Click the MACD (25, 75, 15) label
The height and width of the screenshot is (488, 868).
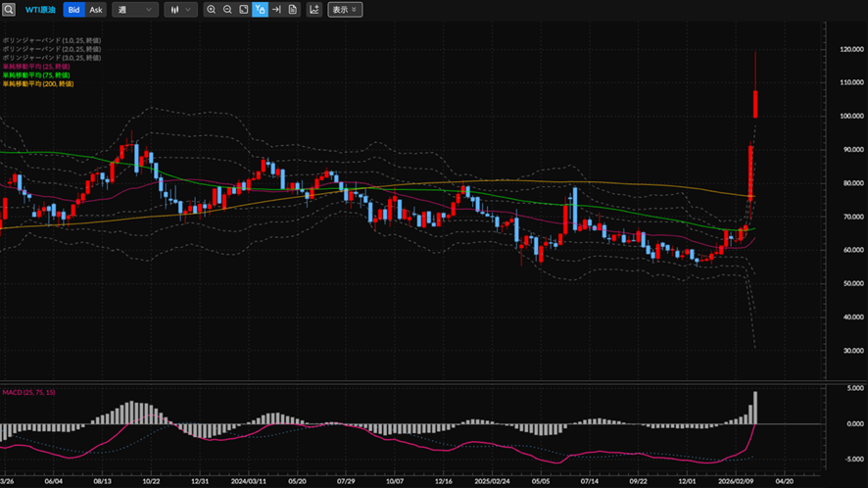coord(28,392)
